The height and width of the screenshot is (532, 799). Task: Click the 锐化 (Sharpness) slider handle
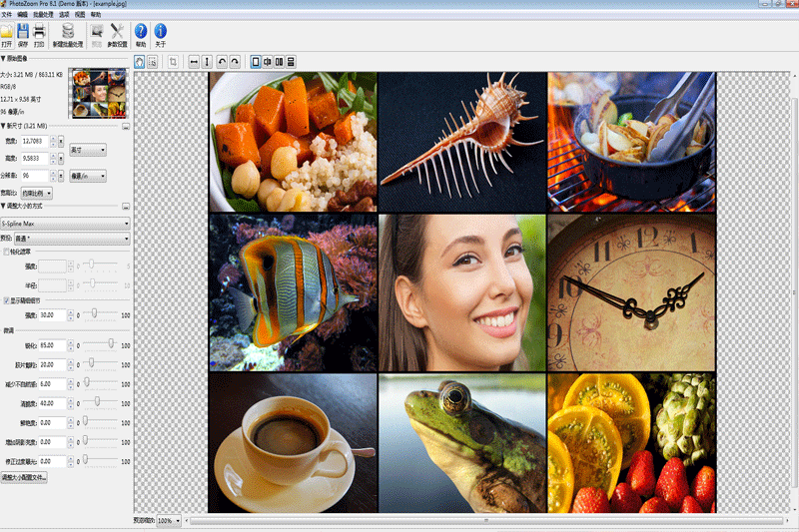click(x=110, y=343)
